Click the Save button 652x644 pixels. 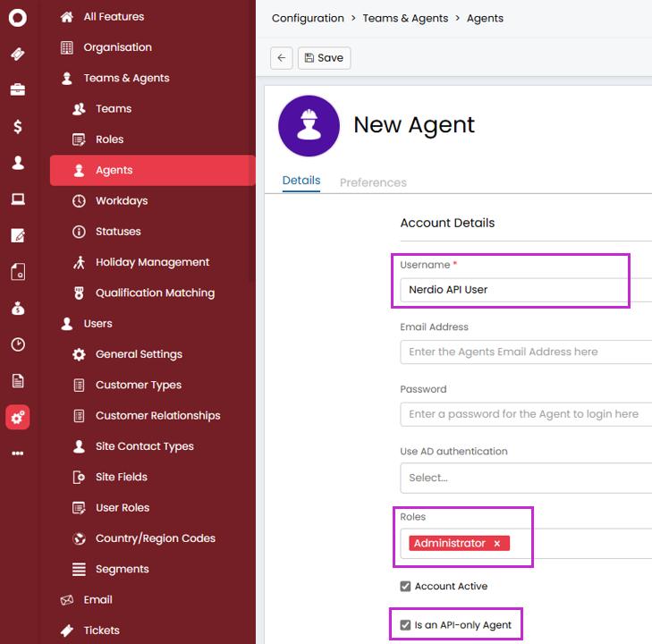[324, 58]
